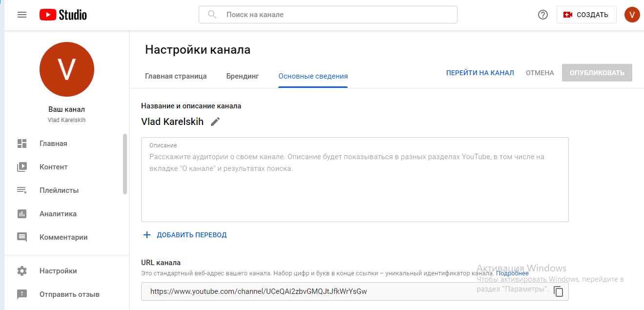Image resolution: width=644 pixels, height=310 pixels.
Task: Open account menu via top-right avatar
Action: pos(632,15)
